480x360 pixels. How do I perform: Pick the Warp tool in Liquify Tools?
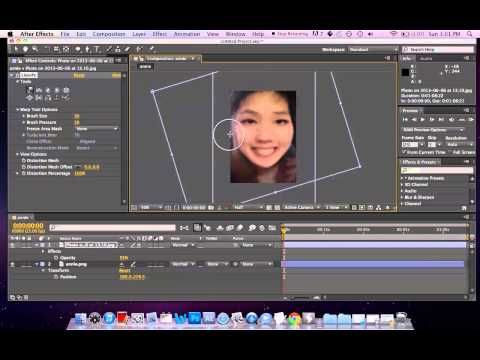pos(30,90)
